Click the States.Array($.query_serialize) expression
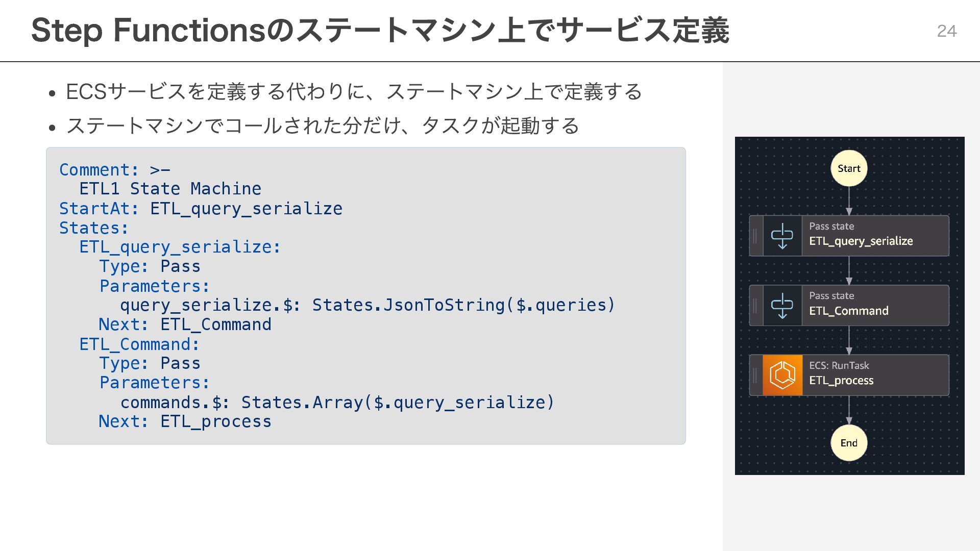980x551 pixels. tap(398, 403)
